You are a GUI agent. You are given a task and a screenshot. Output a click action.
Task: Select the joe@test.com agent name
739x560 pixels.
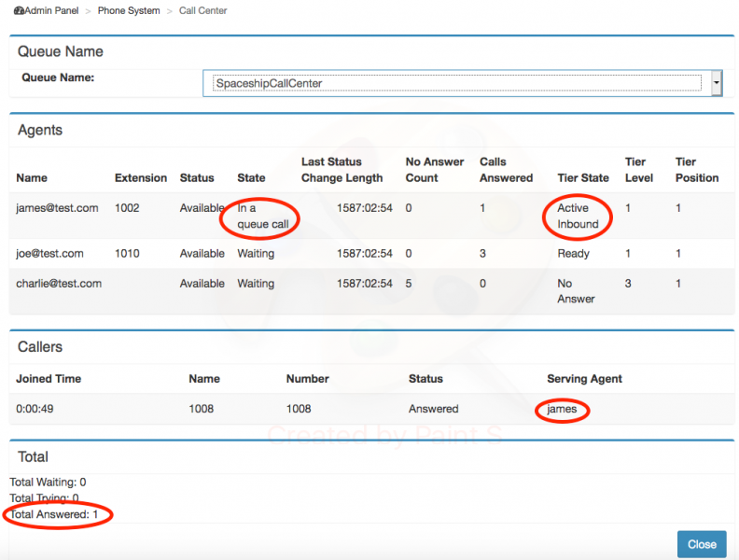click(x=49, y=253)
